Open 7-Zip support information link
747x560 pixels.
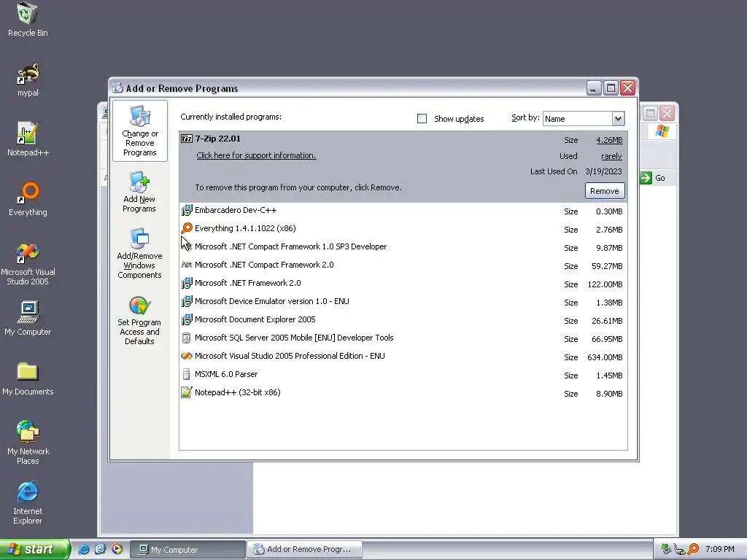coord(256,155)
